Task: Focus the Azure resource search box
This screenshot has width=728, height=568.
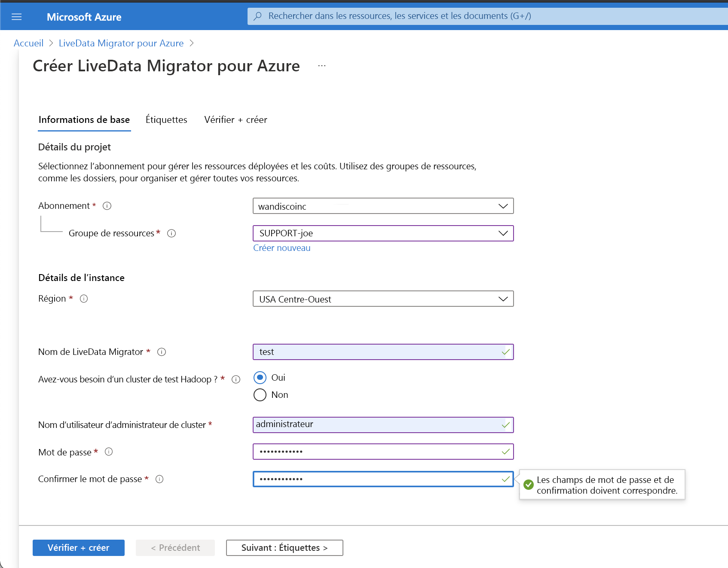Action: point(487,16)
